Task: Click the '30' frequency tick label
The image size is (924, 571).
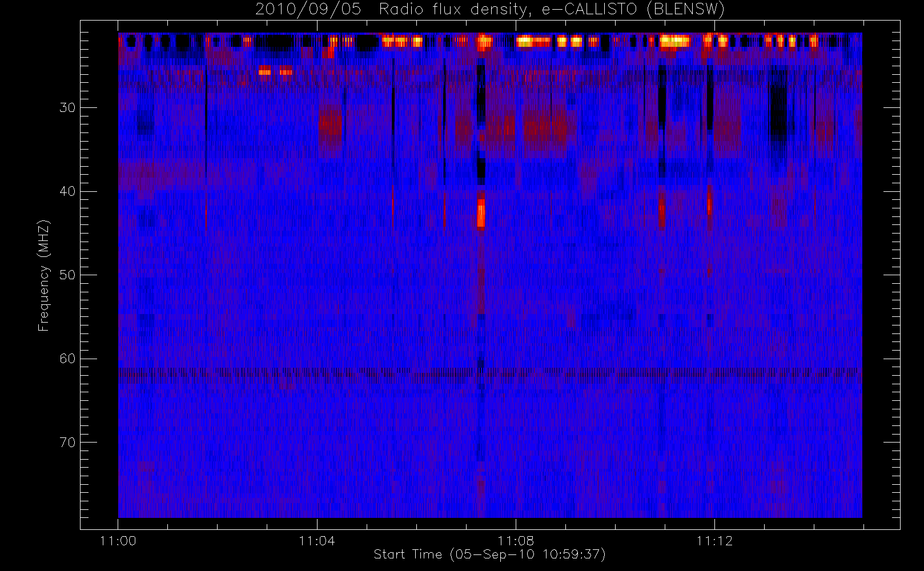Action: (x=67, y=107)
